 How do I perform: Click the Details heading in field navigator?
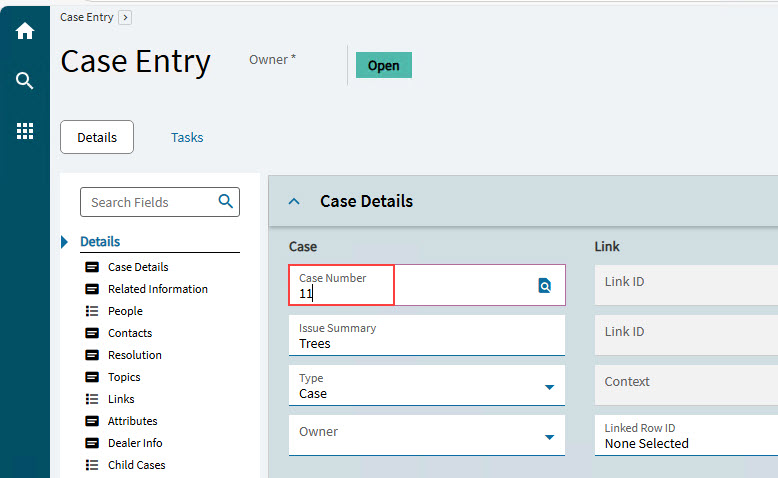click(x=100, y=242)
